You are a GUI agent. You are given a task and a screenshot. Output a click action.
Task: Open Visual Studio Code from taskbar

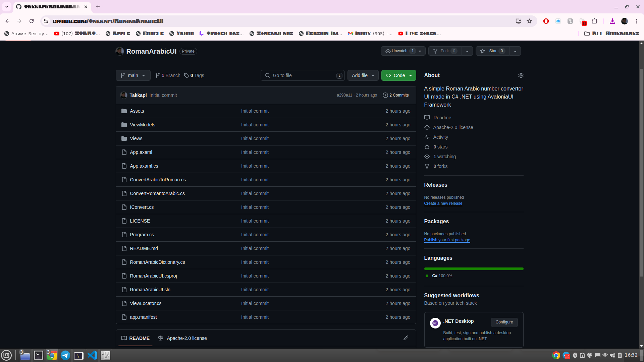coord(92,355)
